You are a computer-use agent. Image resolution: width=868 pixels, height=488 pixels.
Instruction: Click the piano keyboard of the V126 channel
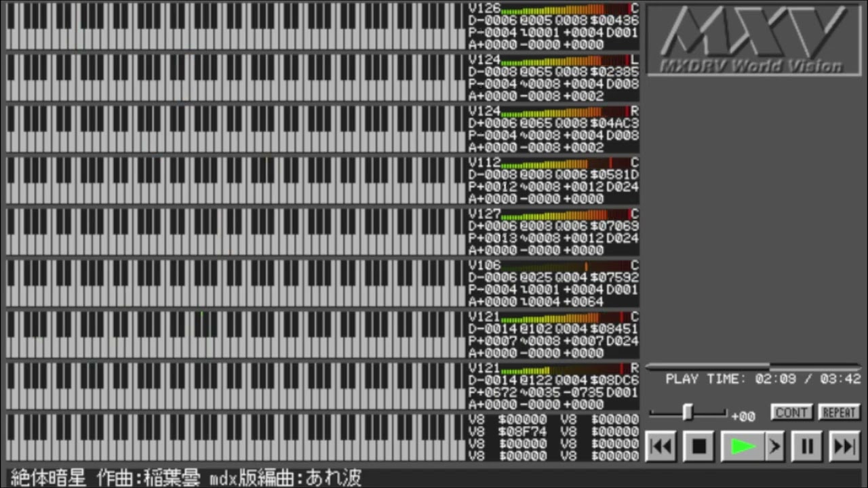click(235, 26)
